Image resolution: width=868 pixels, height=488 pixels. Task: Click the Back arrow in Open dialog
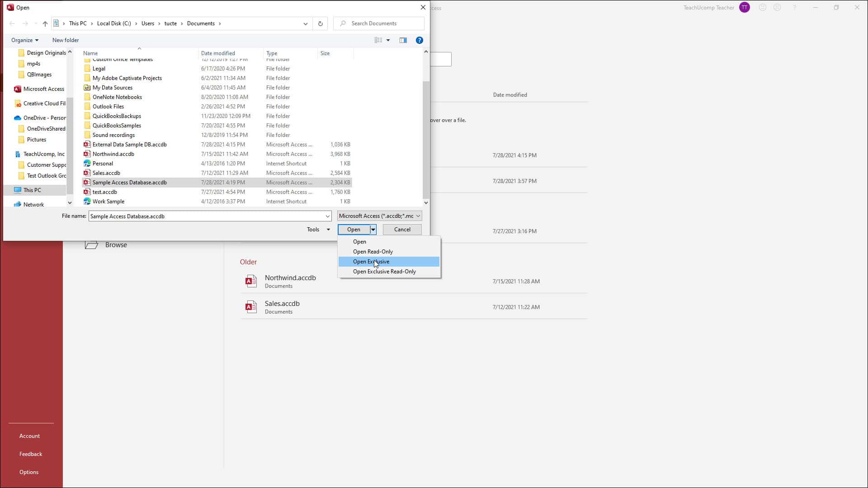pyautogui.click(x=12, y=23)
